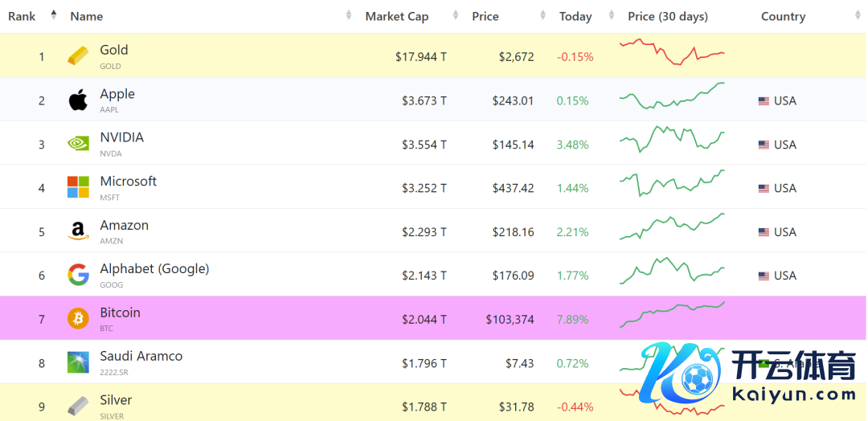Click the Google G logo icon
The height and width of the screenshot is (421, 868).
point(78,275)
